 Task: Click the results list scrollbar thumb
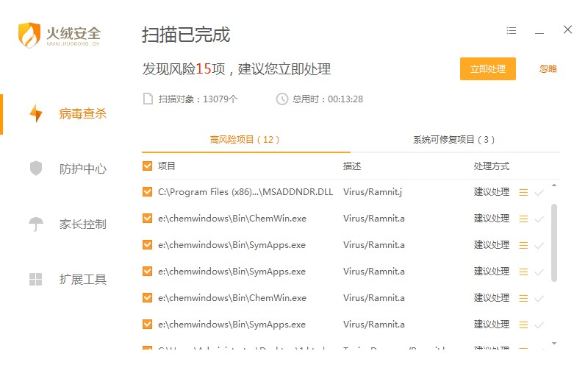click(x=554, y=243)
